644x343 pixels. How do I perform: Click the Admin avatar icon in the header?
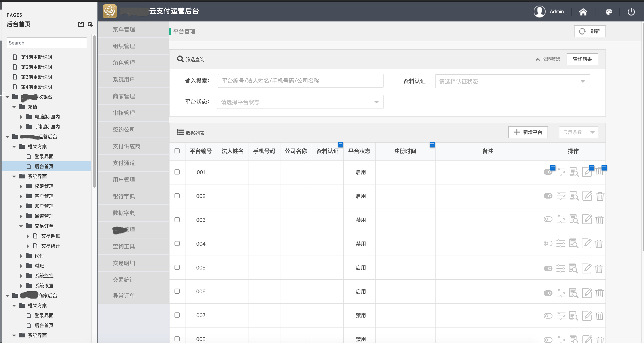[x=540, y=11]
